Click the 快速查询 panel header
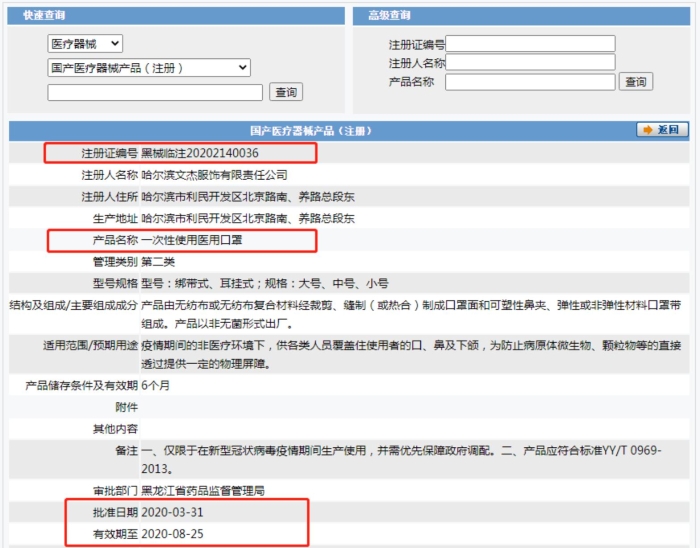Viewport: 700px width, 548px height. [x=46, y=16]
